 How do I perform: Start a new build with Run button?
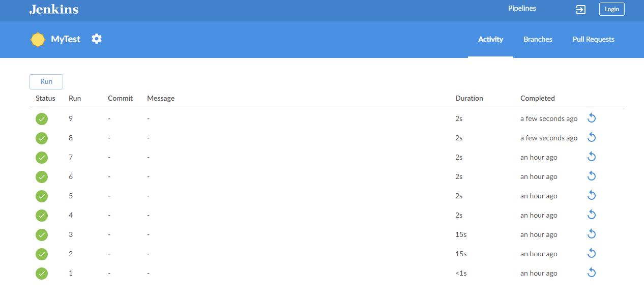point(46,82)
